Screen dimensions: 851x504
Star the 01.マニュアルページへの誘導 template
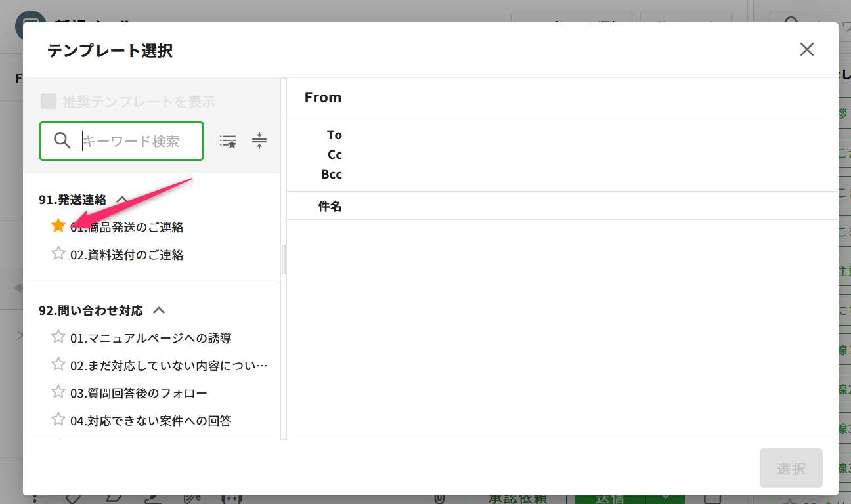58,337
